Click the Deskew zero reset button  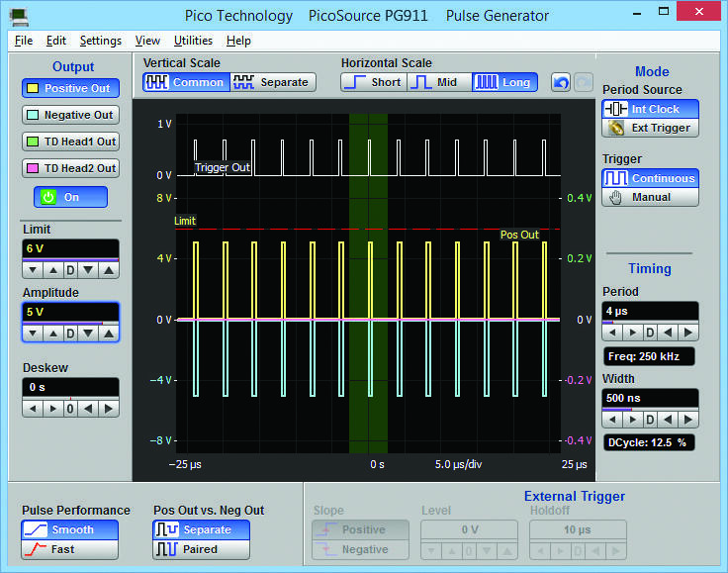coord(70,408)
